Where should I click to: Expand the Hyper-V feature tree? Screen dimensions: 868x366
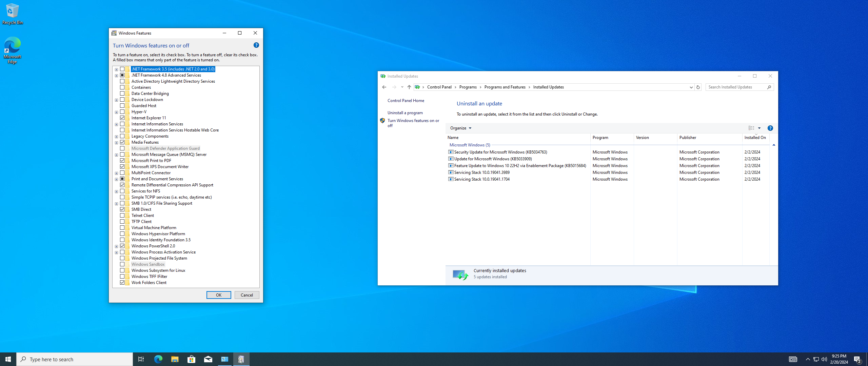117,112
